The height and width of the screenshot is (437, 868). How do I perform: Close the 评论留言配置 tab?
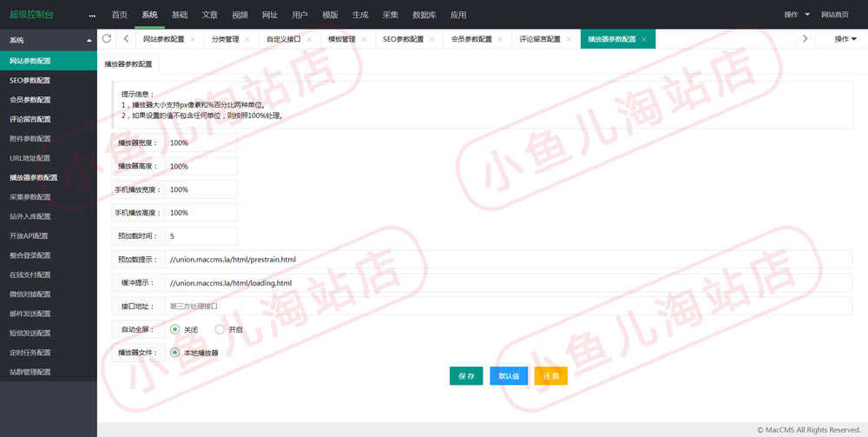pyautogui.click(x=569, y=39)
